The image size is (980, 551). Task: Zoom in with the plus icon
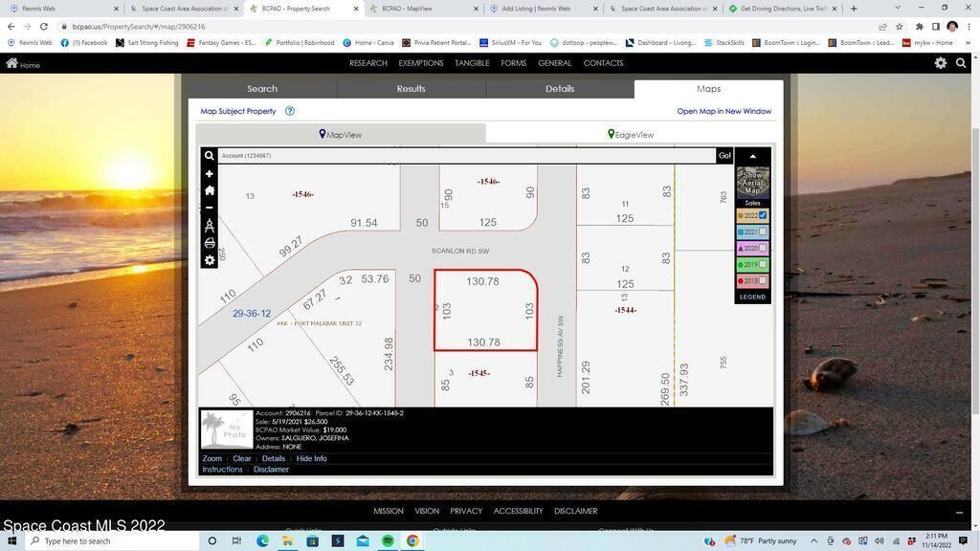pyautogui.click(x=209, y=174)
